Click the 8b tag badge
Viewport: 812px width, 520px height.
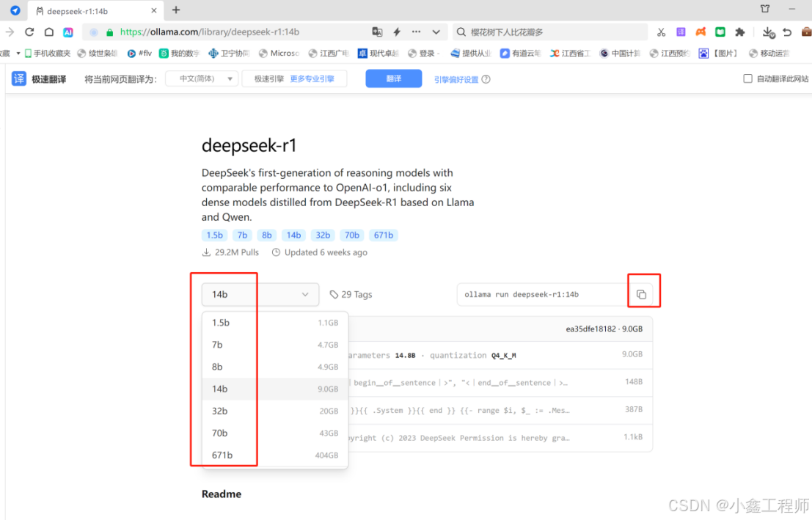click(267, 235)
